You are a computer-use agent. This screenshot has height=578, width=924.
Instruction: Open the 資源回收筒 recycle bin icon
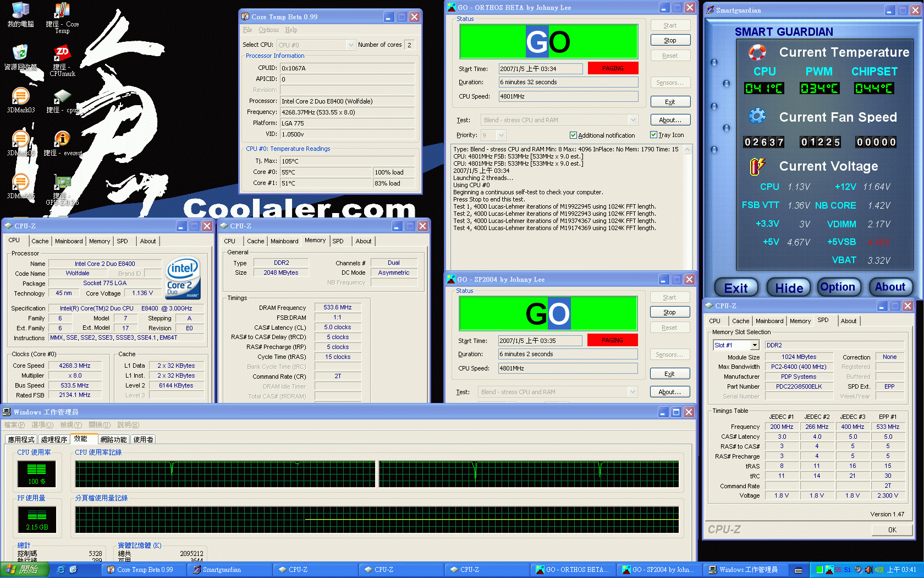coord(20,53)
